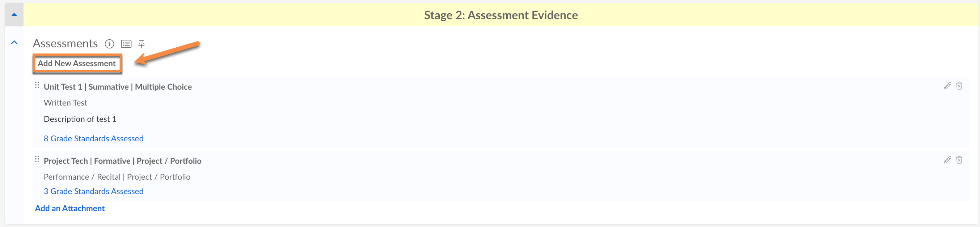Open the 8 Grade Standards Assessed link
980x227 pixels.
pos(94,139)
